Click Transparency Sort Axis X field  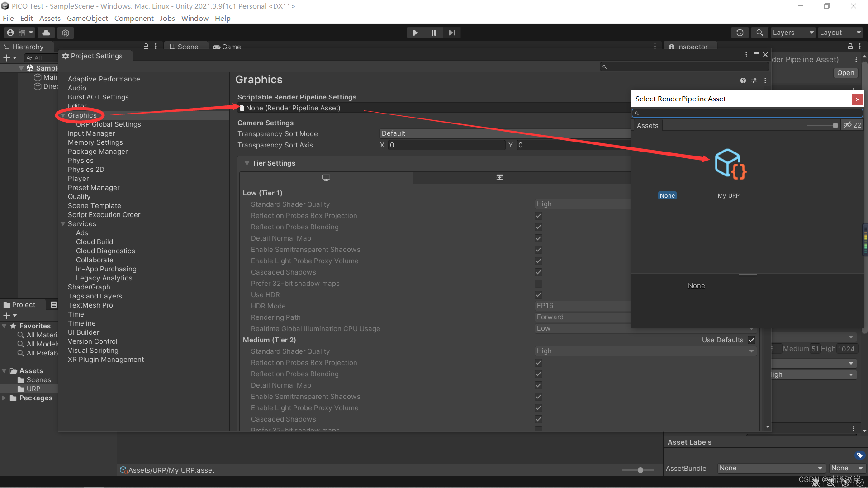pos(446,145)
